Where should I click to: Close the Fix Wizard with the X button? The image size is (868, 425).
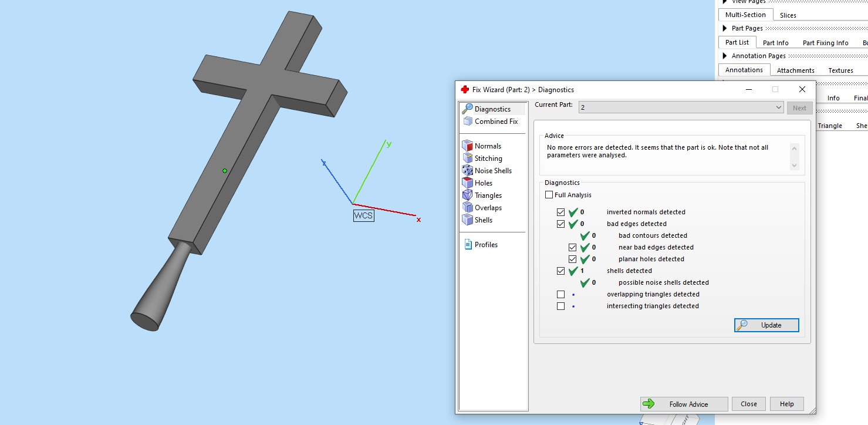point(802,90)
